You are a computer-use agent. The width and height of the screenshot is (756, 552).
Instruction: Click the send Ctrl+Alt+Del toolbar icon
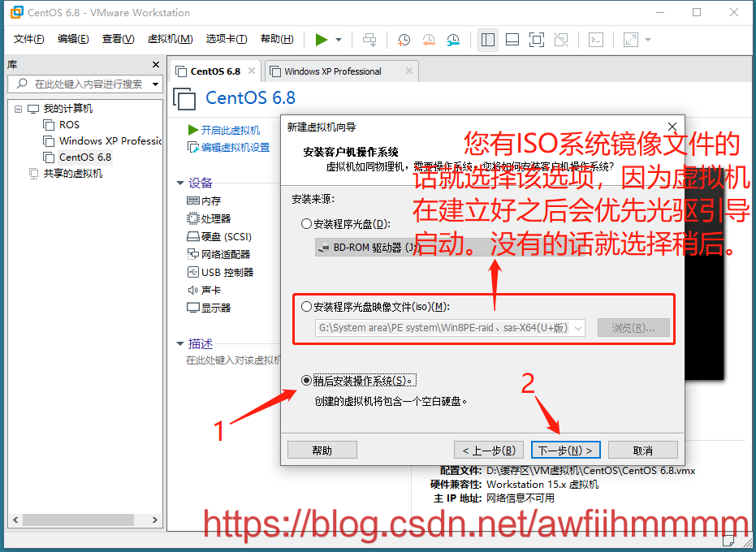(x=369, y=40)
